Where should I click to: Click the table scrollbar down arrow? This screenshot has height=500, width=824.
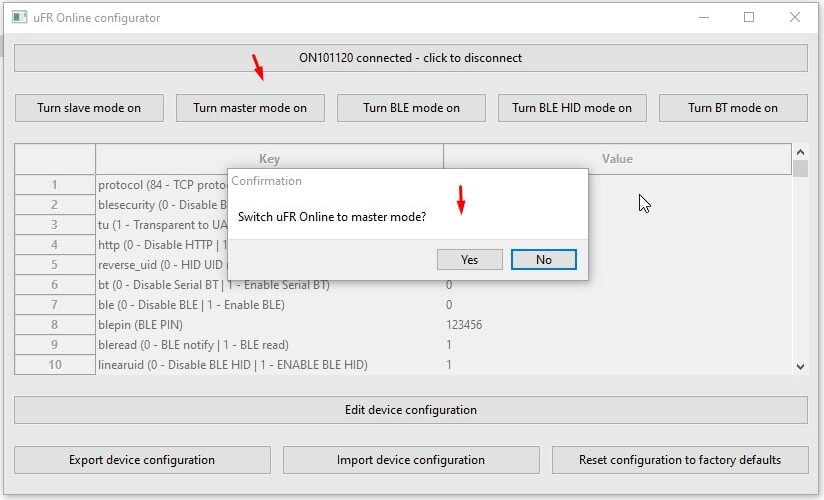click(x=800, y=366)
